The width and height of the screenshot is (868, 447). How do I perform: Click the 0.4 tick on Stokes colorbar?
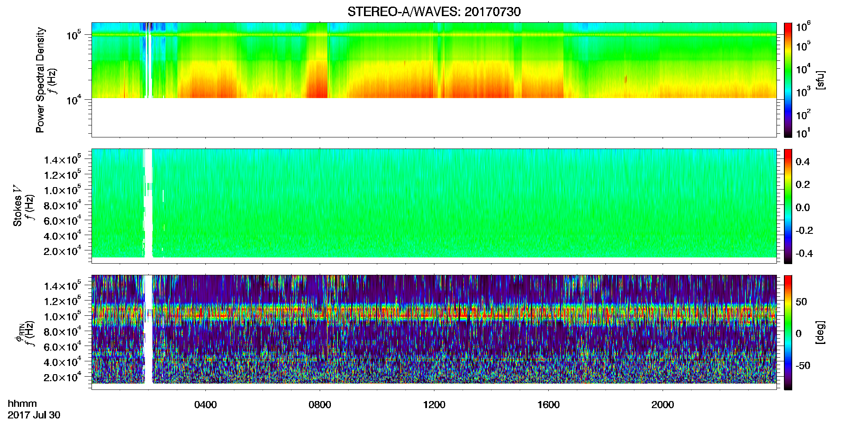tap(803, 162)
